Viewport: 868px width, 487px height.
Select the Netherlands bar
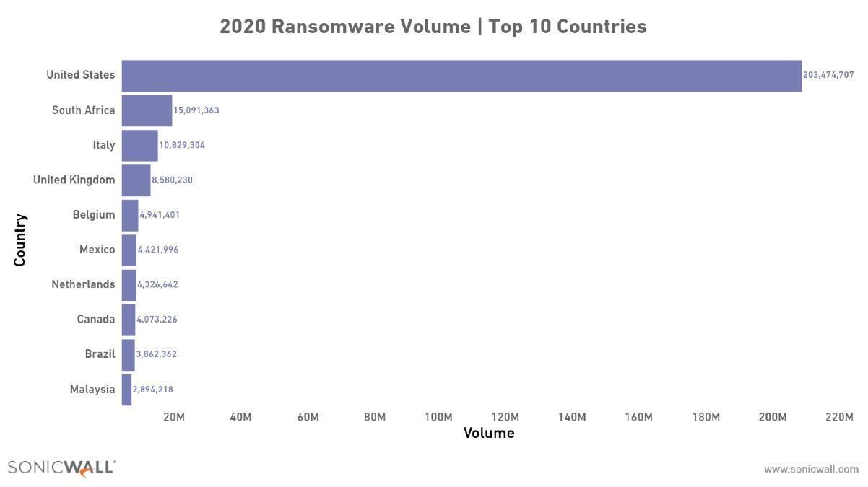click(x=129, y=285)
